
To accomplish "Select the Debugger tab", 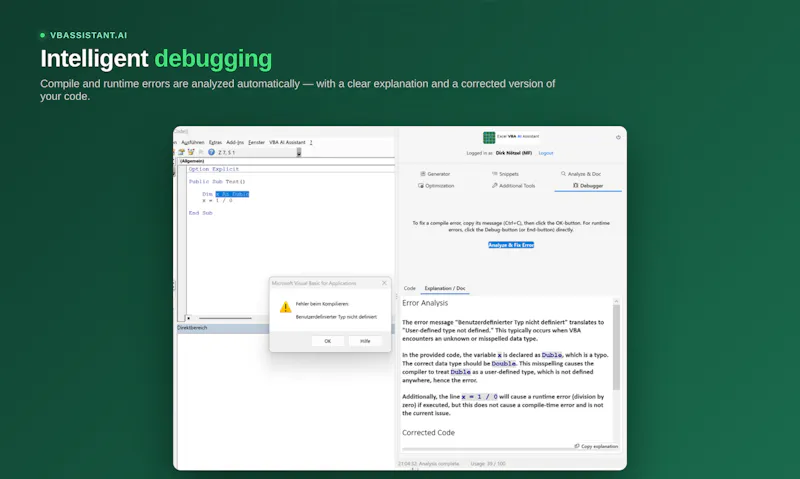I will [588, 186].
